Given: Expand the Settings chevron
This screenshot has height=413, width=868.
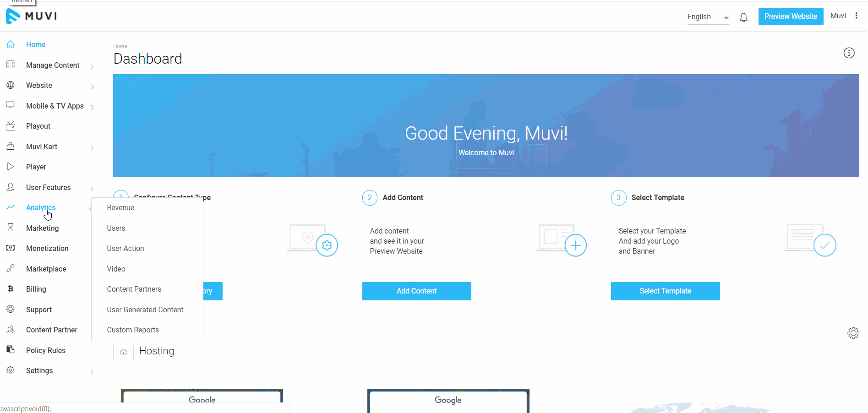Looking at the screenshot, I should (x=92, y=372).
